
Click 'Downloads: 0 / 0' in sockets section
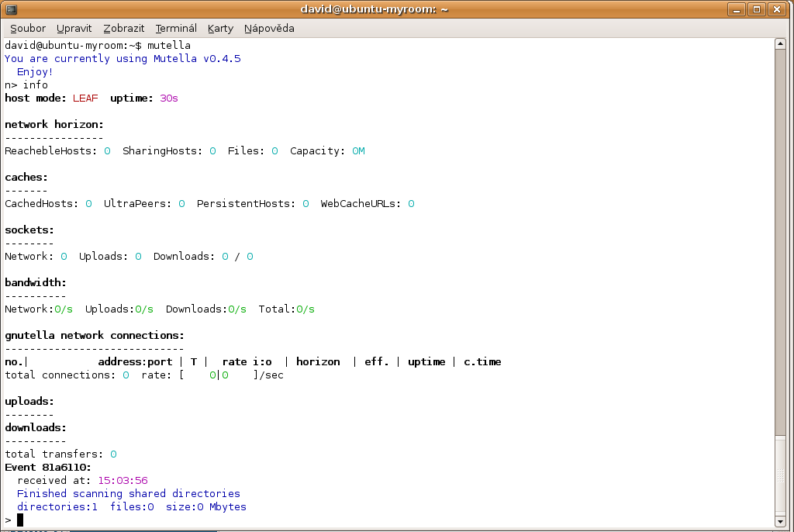click(x=203, y=257)
